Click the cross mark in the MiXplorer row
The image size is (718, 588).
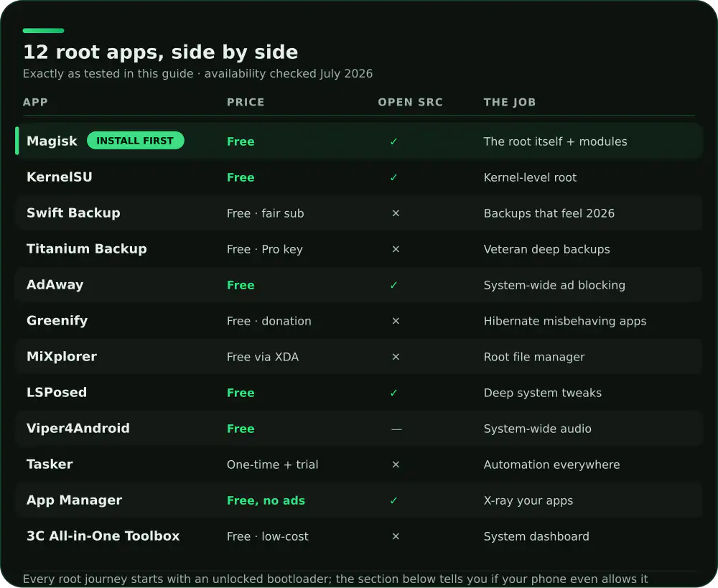click(396, 357)
